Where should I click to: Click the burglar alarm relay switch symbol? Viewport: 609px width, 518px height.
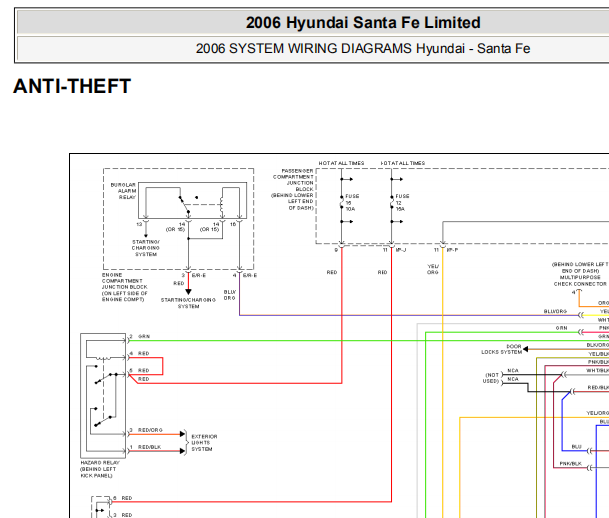tap(184, 206)
